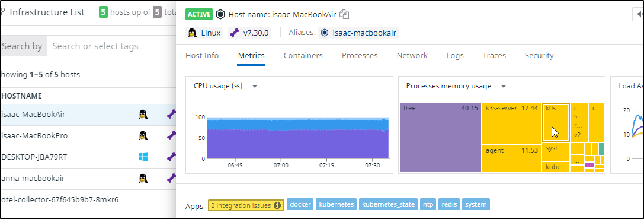Click the 2 integration issues badge
644x219 pixels.
[246, 205]
